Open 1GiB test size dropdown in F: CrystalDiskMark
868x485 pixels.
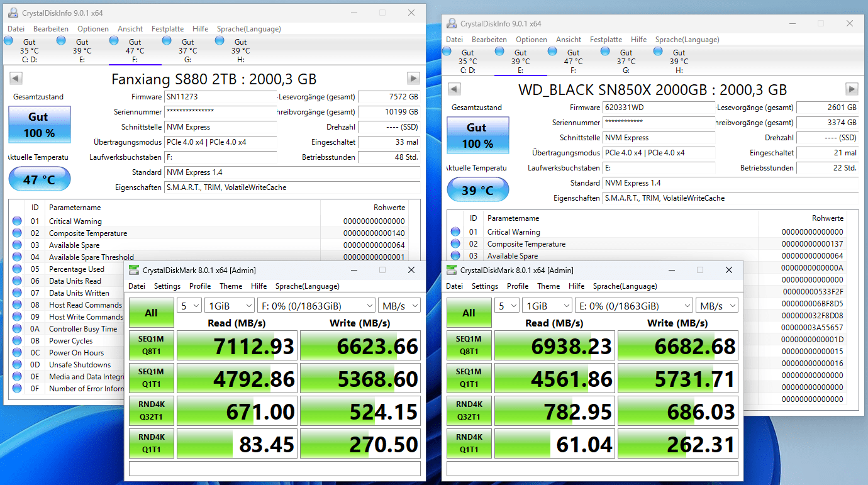[230, 306]
